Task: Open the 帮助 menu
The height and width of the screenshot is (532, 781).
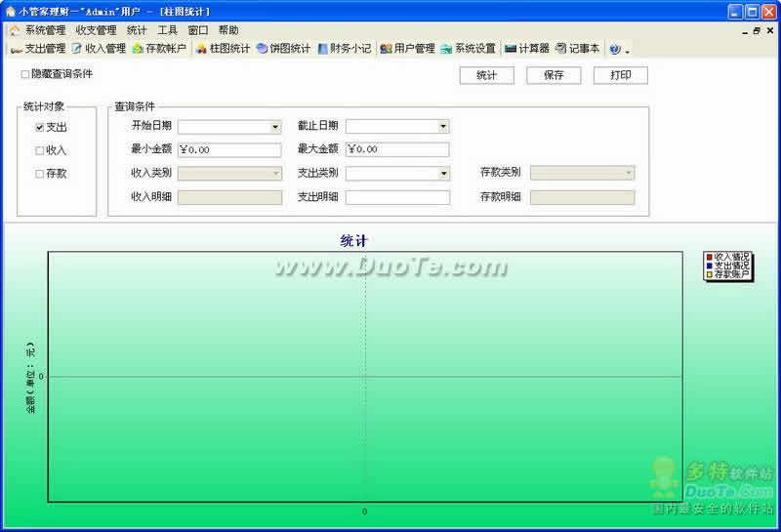Action: [228, 30]
